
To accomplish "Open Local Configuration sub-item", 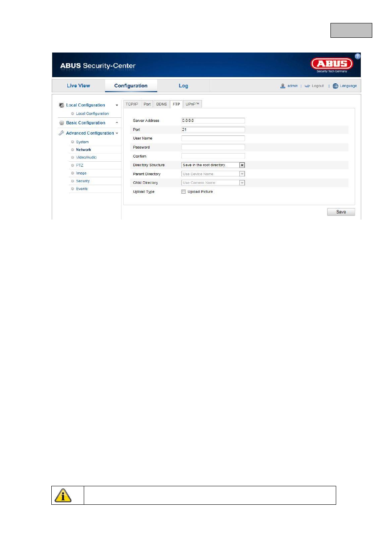I will pyautogui.click(x=92, y=114).
